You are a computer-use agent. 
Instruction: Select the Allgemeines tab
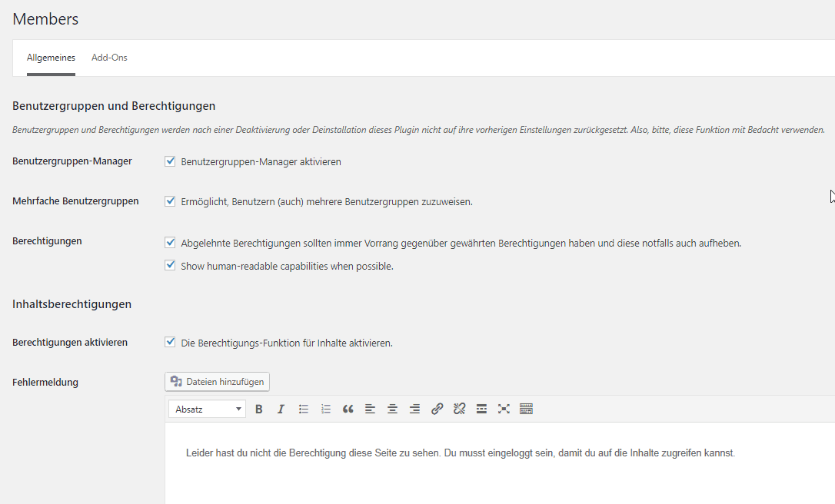(x=51, y=57)
